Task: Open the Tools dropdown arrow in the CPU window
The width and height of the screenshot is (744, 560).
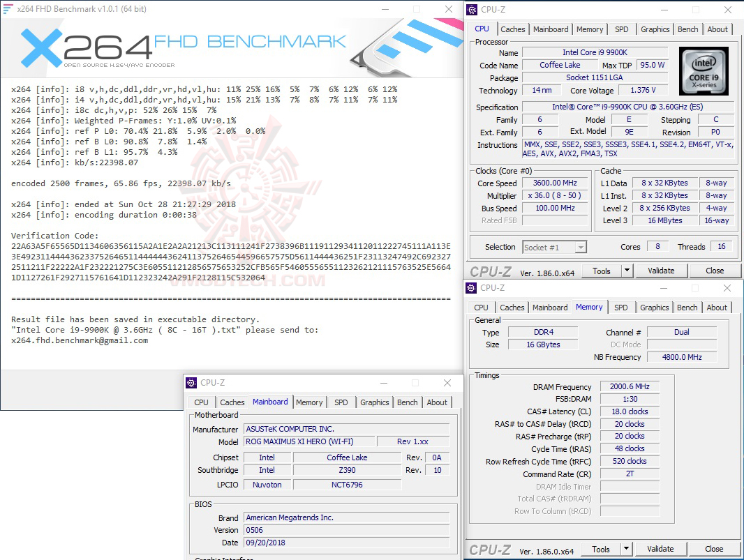Action: (x=627, y=271)
